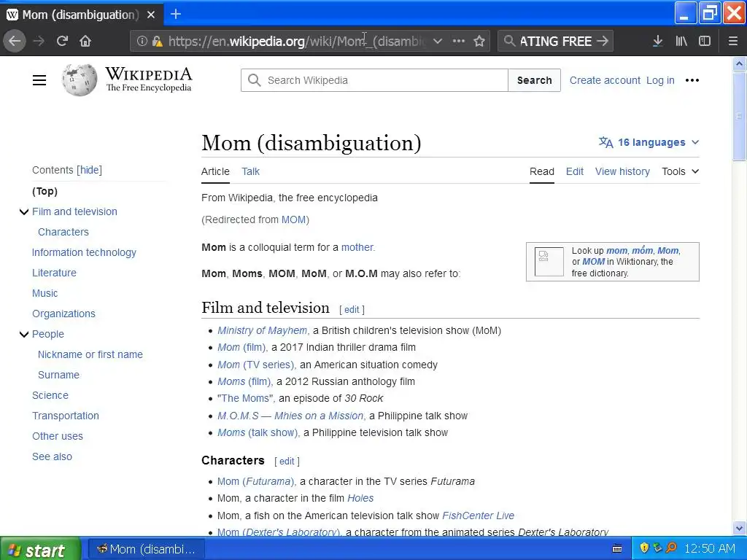Screen dimensions: 747x560
Task: Open the Moms (talk show) link
Action: [x=258, y=432]
